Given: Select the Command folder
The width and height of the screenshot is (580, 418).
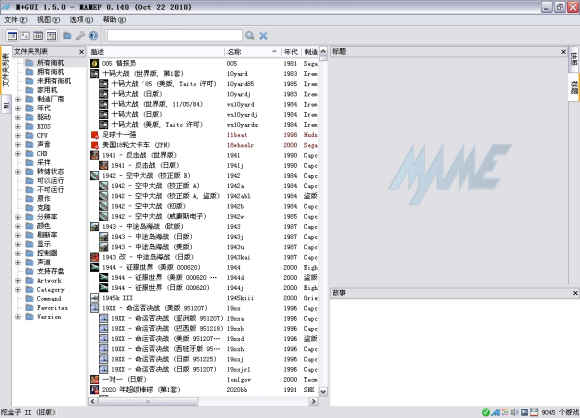Looking at the screenshot, I should 49,299.
